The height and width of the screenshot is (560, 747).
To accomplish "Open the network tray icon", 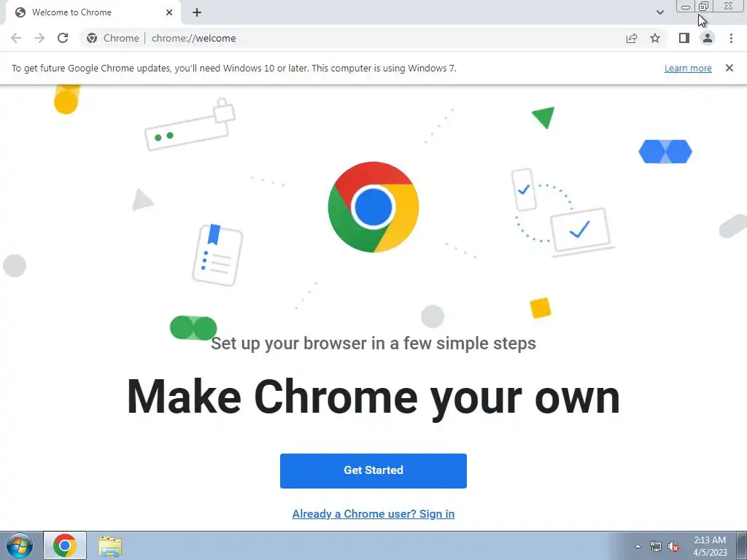I will pyautogui.click(x=656, y=546).
